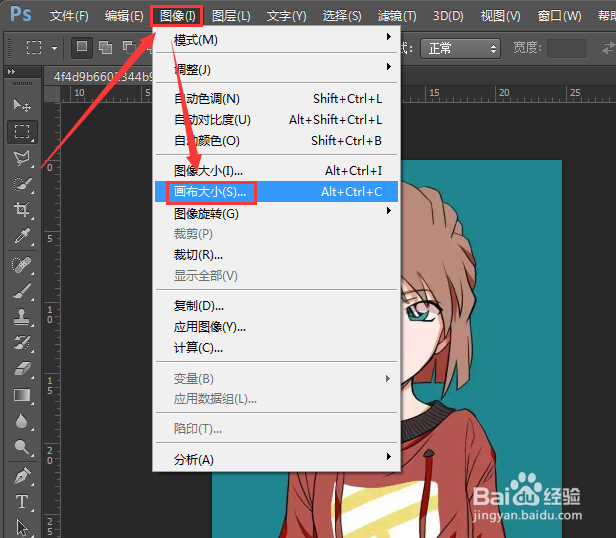Open the 窗口(W) menu
Image resolution: width=616 pixels, height=538 pixels.
(x=559, y=16)
